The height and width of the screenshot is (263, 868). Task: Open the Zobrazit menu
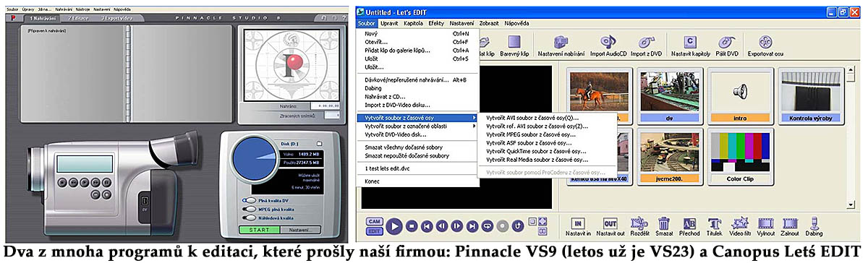point(489,23)
